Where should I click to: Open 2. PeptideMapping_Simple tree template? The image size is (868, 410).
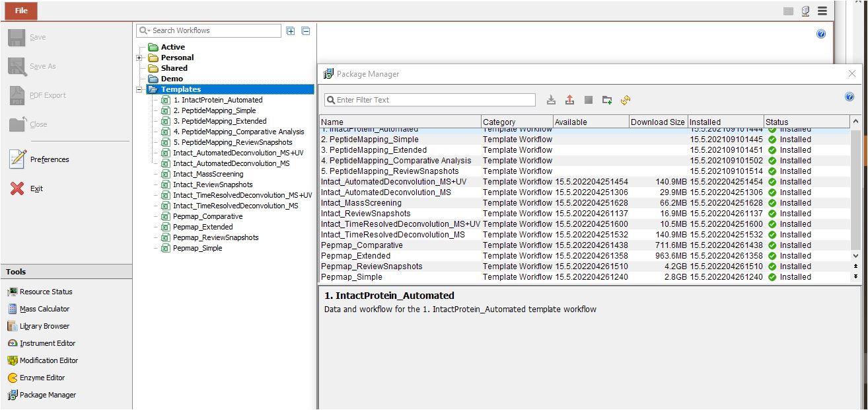click(x=208, y=110)
